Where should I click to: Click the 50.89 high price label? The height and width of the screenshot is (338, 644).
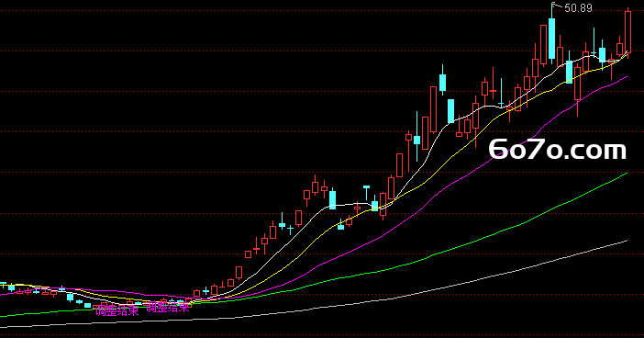coord(578,8)
